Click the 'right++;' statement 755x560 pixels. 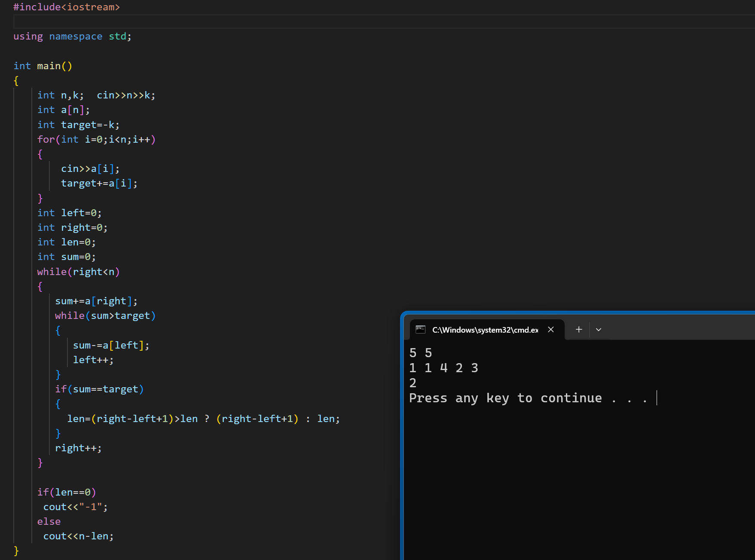[x=79, y=448]
